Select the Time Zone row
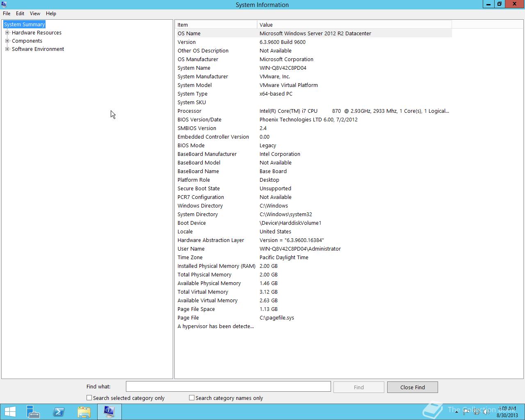This screenshot has height=420, width=525. pos(314,257)
